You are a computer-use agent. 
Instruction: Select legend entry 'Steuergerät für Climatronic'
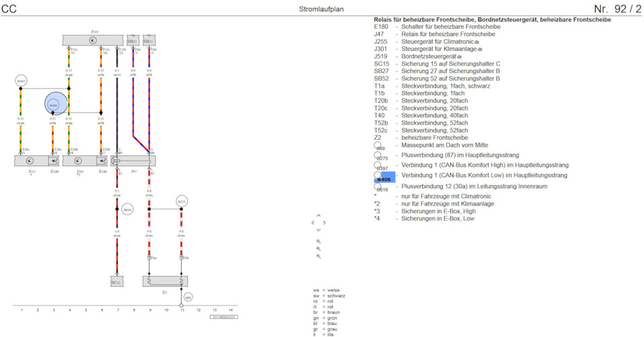point(437,42)
